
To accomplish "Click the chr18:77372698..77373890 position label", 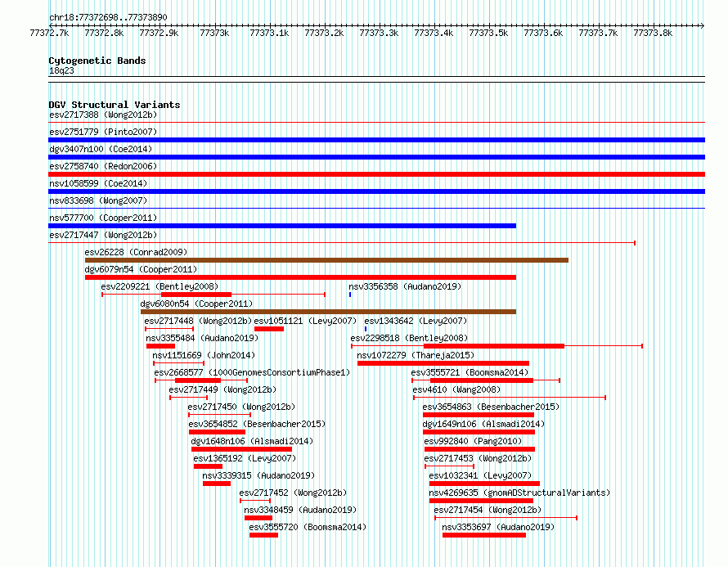I will tap(108, 17).
